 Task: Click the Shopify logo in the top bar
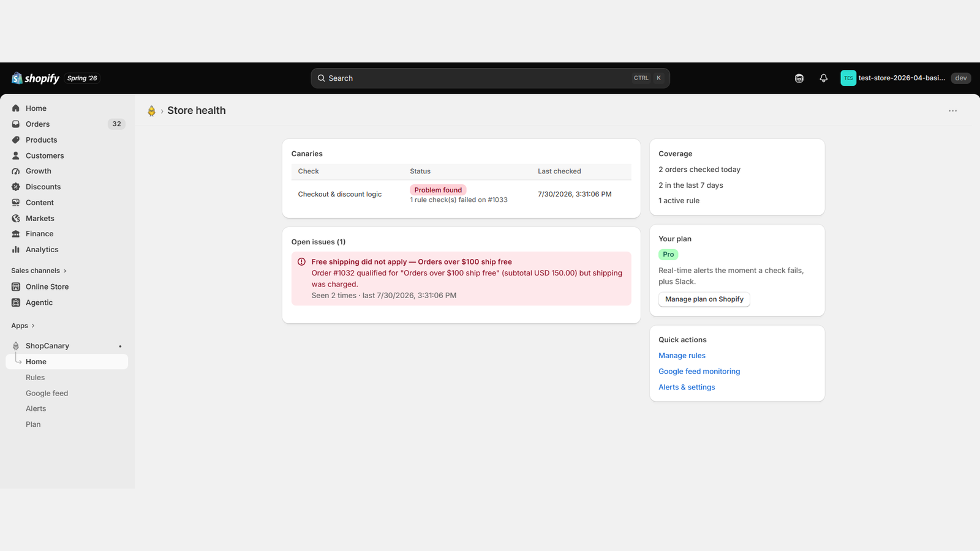[36, 78]
